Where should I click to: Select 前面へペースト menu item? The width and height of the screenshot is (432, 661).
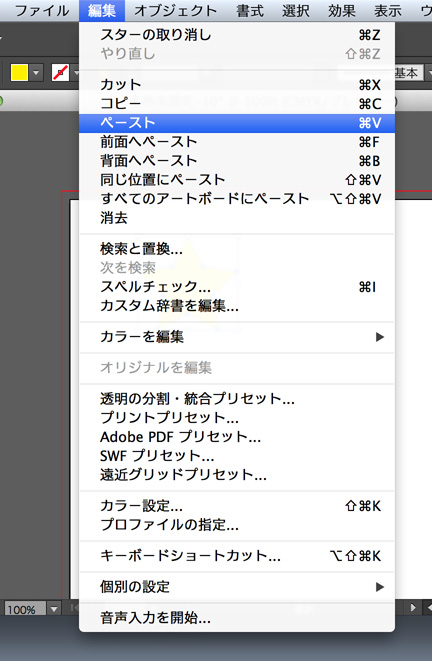pyautogui.click(x=237, y=142)
